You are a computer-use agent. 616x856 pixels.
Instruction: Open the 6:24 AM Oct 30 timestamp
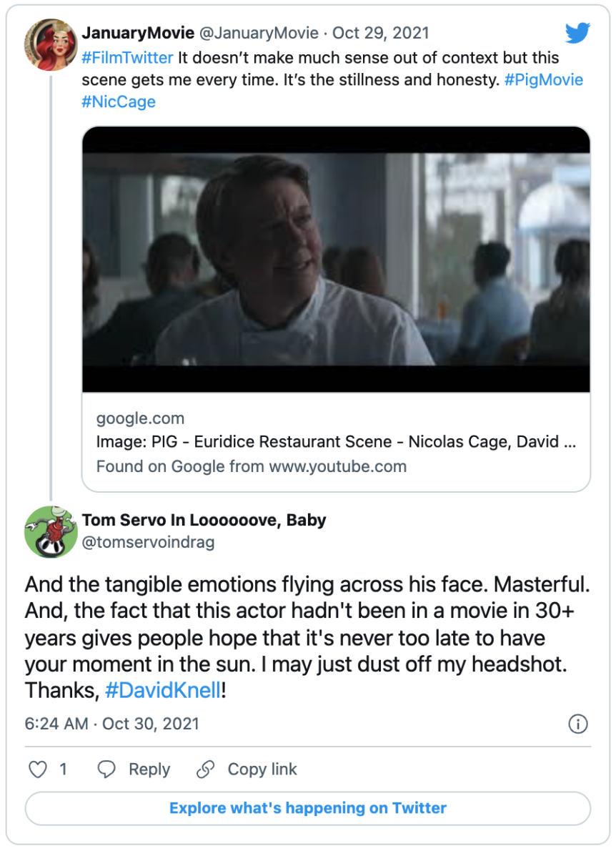click(x=112, y=723)
